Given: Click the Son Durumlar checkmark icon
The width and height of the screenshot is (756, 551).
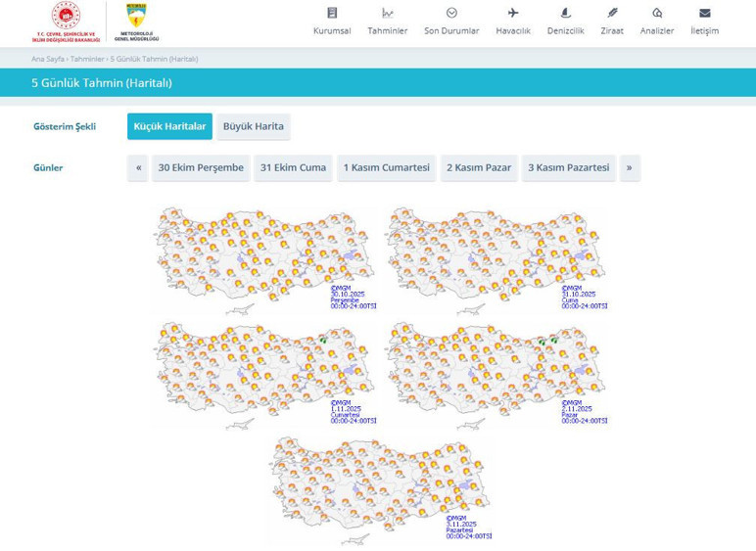Looking at the screenshot, I should pos(451,13).
